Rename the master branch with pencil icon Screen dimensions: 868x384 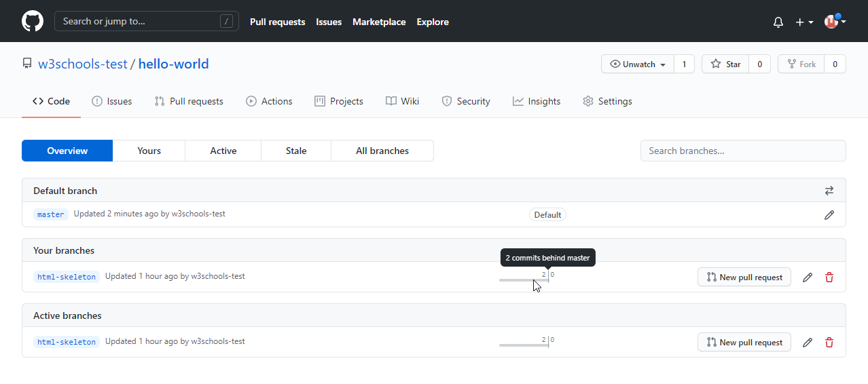click(x=829, y=215)
